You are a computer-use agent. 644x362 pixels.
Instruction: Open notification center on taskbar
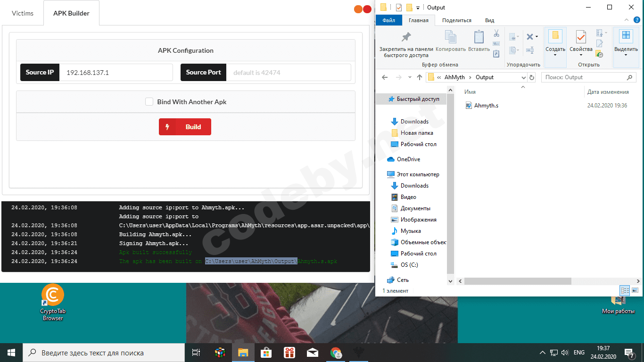point(629,353)
